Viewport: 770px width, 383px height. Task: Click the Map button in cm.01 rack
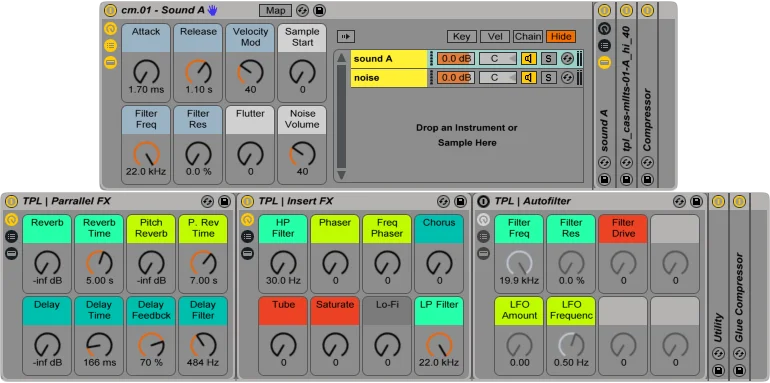point(275,10)
